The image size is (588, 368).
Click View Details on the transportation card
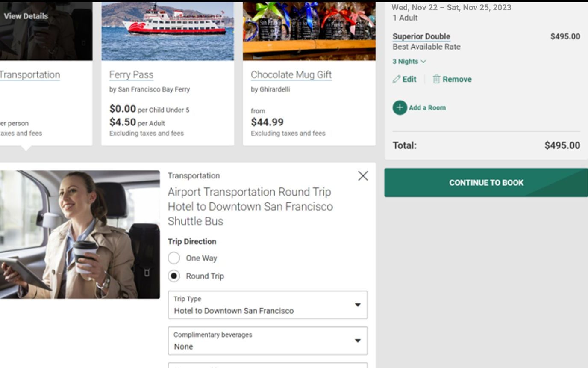coord(26,16)
